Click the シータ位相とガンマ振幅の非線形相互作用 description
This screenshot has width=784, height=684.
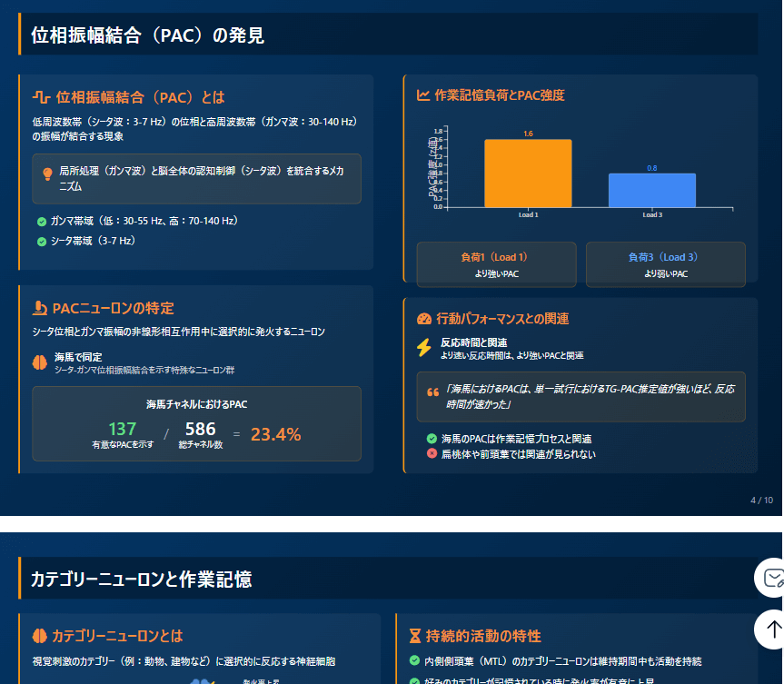(x=178, y=332)
